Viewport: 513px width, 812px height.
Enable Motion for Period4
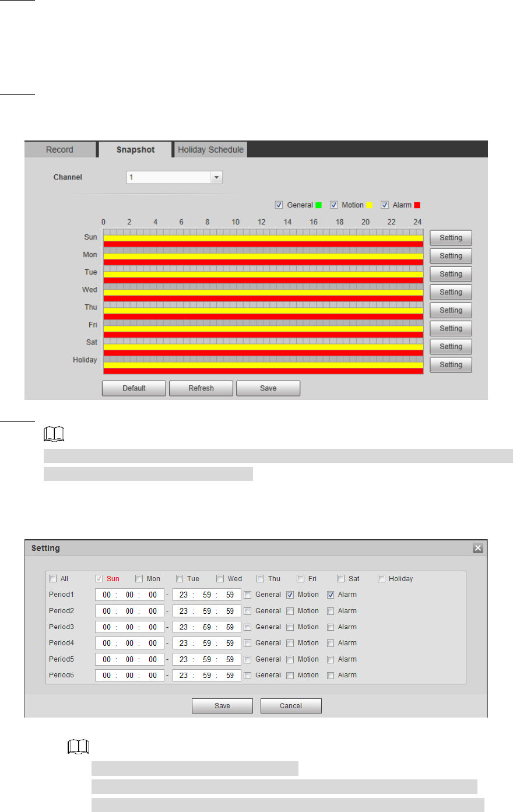[290, 644]
